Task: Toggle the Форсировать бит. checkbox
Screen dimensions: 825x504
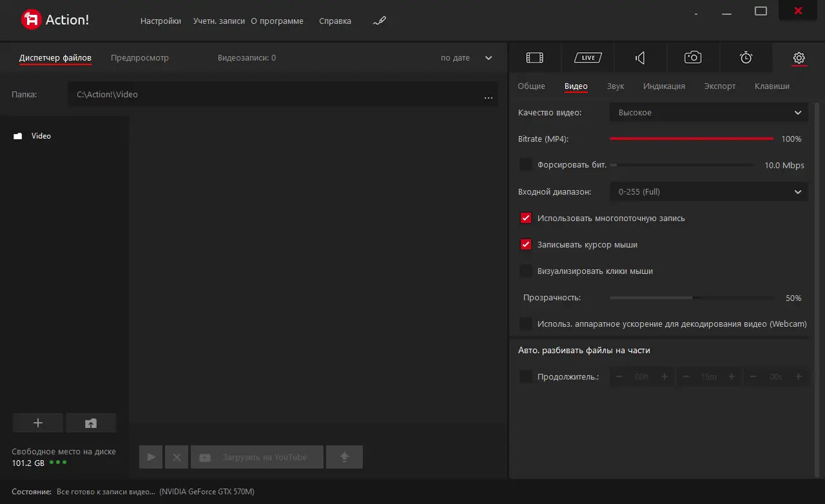Action: [x=526, y=164]
